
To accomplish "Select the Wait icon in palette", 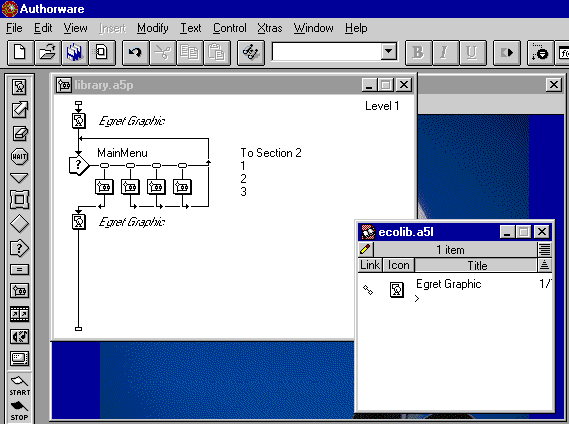I will pyautogui.click(x=19, y=156).
